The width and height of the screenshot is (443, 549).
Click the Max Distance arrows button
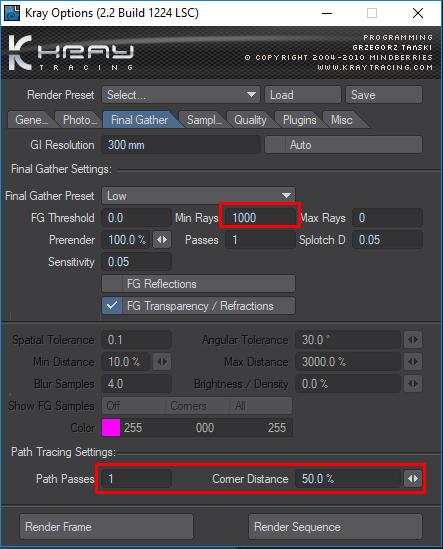(x=413, y=362)
